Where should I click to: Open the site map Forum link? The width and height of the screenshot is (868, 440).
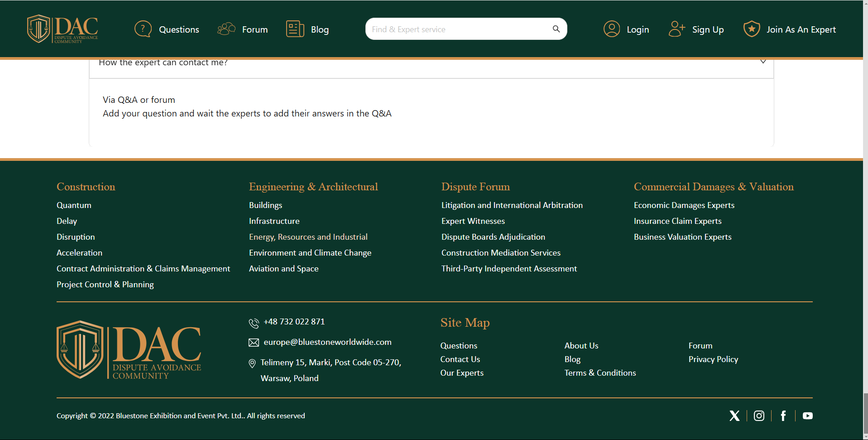(700, 346)
